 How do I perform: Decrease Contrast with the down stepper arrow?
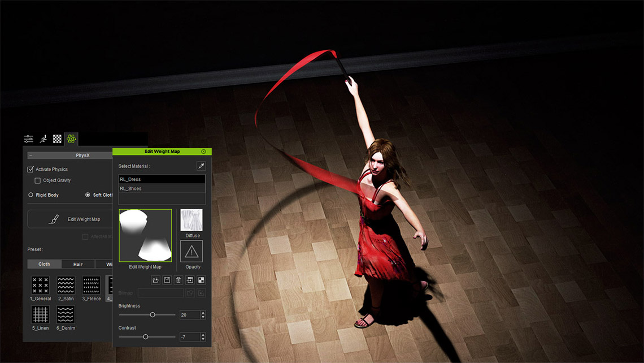[x=203, y=339]
